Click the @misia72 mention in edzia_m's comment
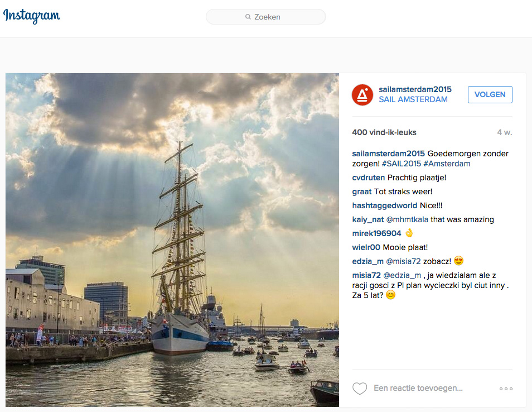Viewport: 532px width, 412px height. pyautogui.click(x=404, y=261)
